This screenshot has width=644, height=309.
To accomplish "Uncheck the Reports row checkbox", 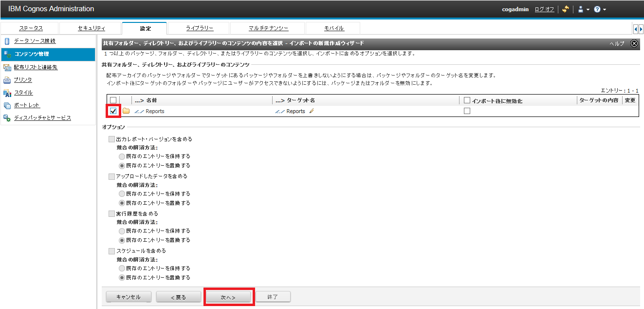I will [x=113, y=111].
